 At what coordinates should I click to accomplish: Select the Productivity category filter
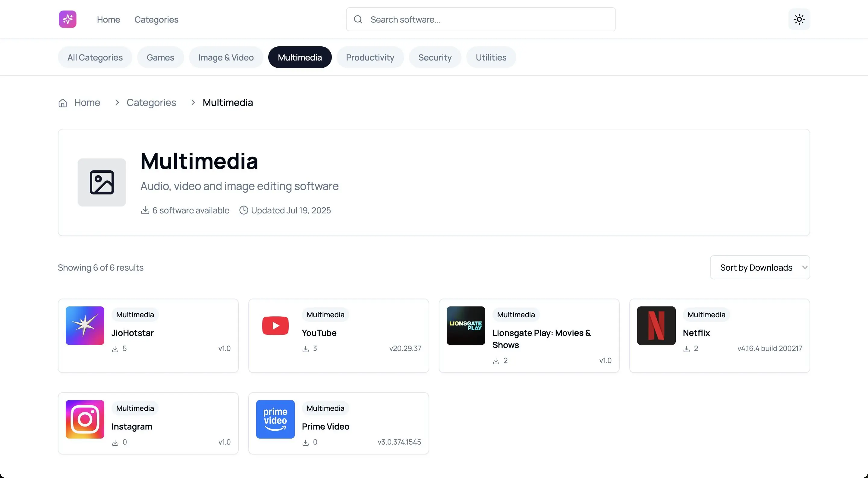pyautogui.click(x=370, y=57)
